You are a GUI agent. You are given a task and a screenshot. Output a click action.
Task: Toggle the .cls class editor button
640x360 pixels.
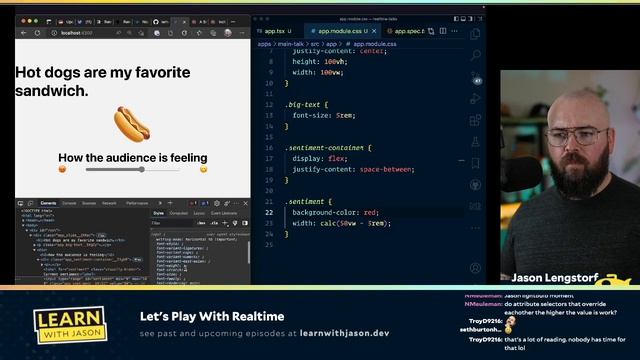point(214,223)
